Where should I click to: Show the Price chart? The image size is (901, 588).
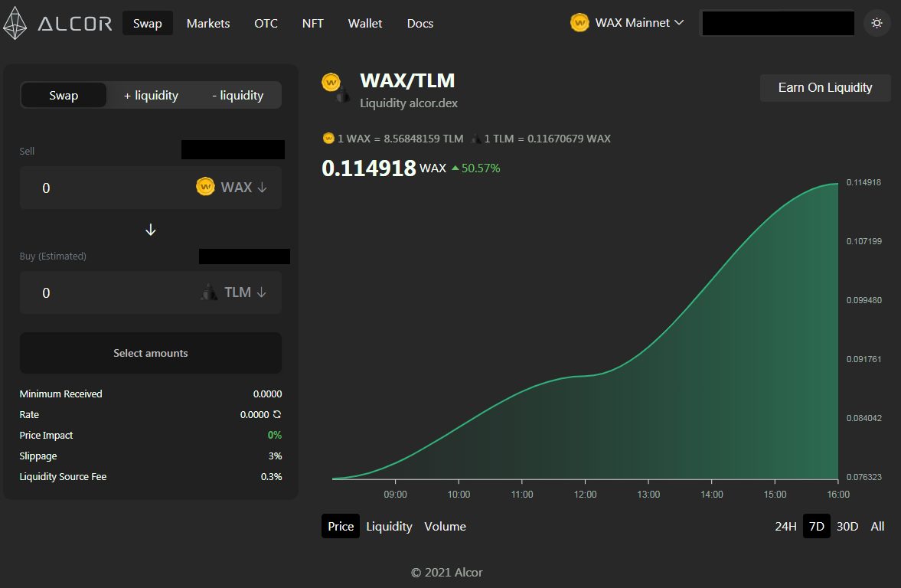(x=341, y=526)
